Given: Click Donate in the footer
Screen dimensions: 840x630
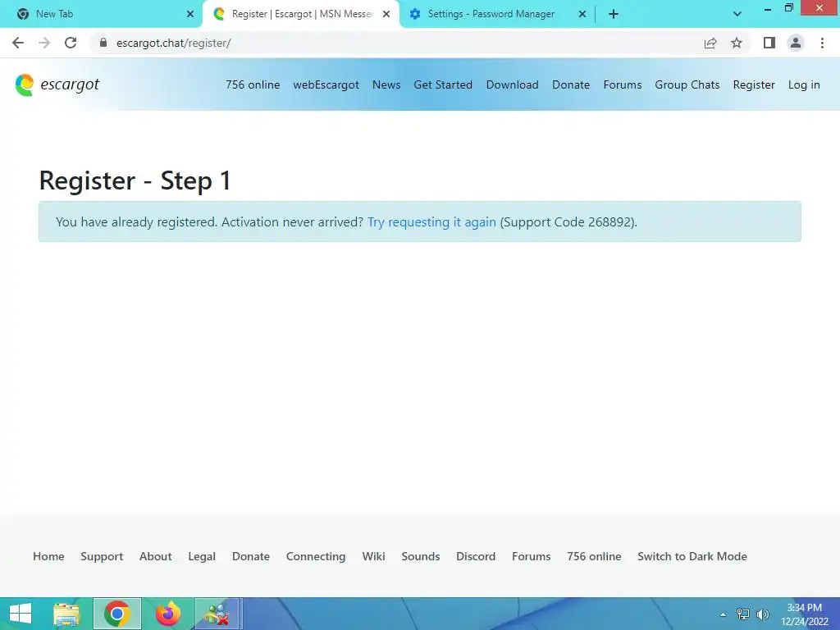Looking at the screenshot, I should 251,556.
